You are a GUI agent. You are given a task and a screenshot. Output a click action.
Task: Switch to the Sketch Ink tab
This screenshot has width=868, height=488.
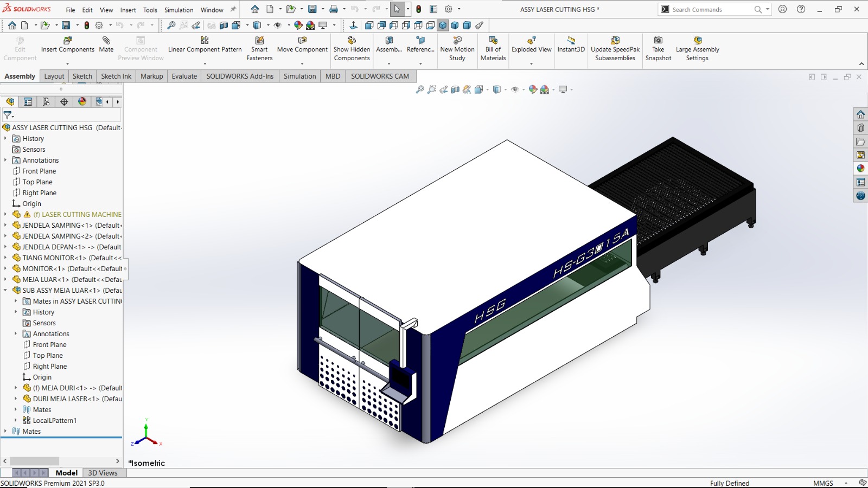[x=116, y=76]
